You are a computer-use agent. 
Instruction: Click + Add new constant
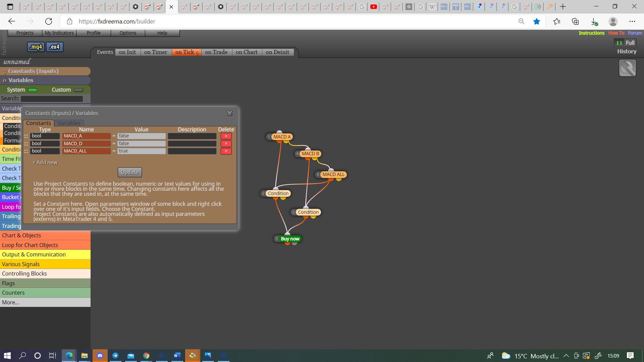pyautogui.click(x=45, y=163)
